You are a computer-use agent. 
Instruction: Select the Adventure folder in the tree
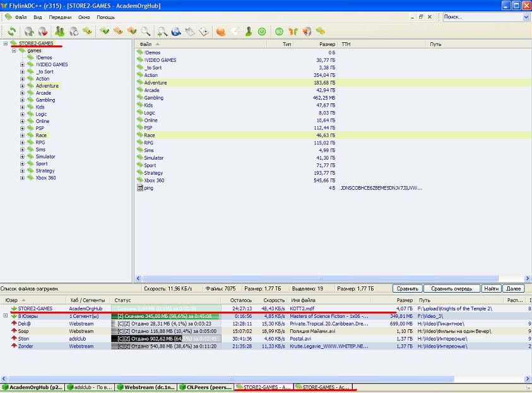pyautogui.click(x=47, y=86)
